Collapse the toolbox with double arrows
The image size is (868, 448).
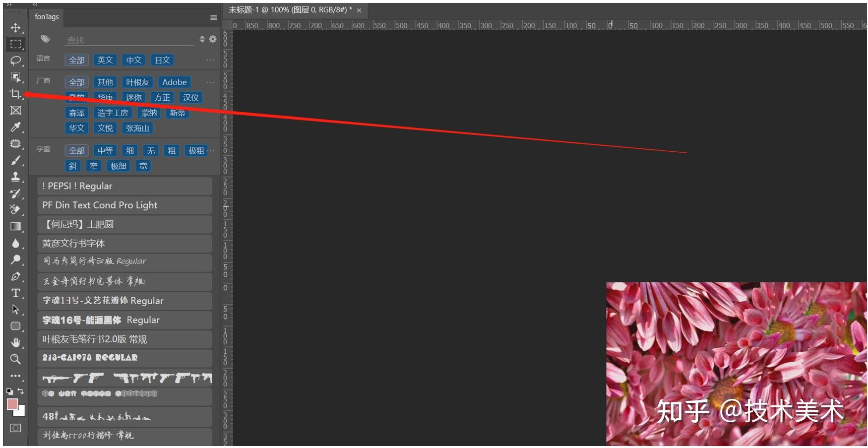coord(9,4)
